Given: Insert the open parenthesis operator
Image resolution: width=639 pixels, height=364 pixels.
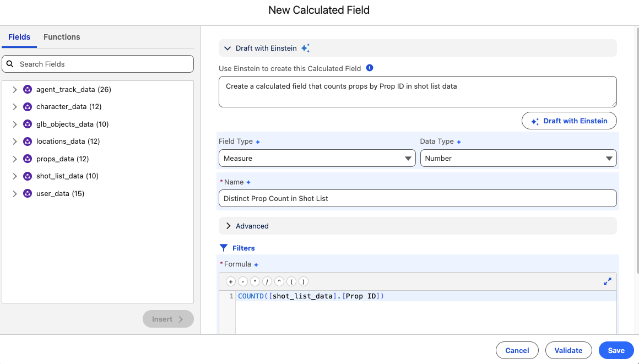Looking at the screenshot, I should tap(291, 281).
